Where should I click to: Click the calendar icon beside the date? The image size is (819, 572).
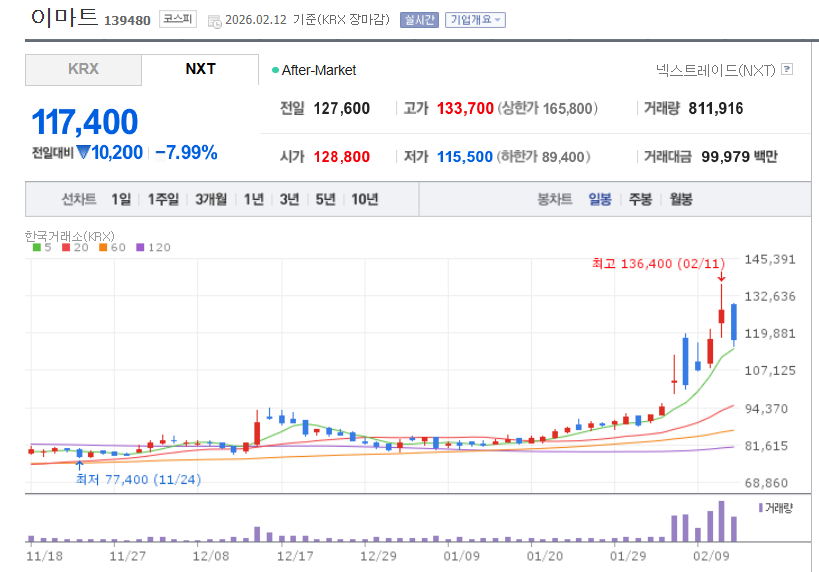pyautogui.click(x=215, y=20)
